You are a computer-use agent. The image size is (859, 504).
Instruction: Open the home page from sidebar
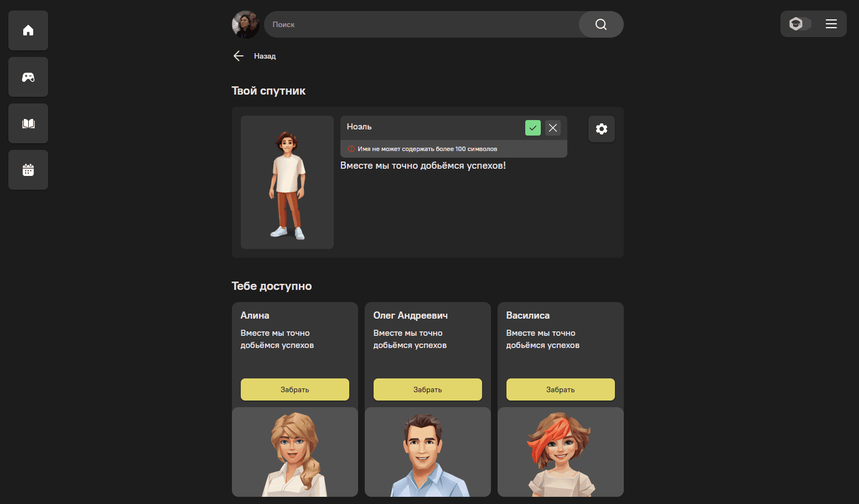coord(28,30)
